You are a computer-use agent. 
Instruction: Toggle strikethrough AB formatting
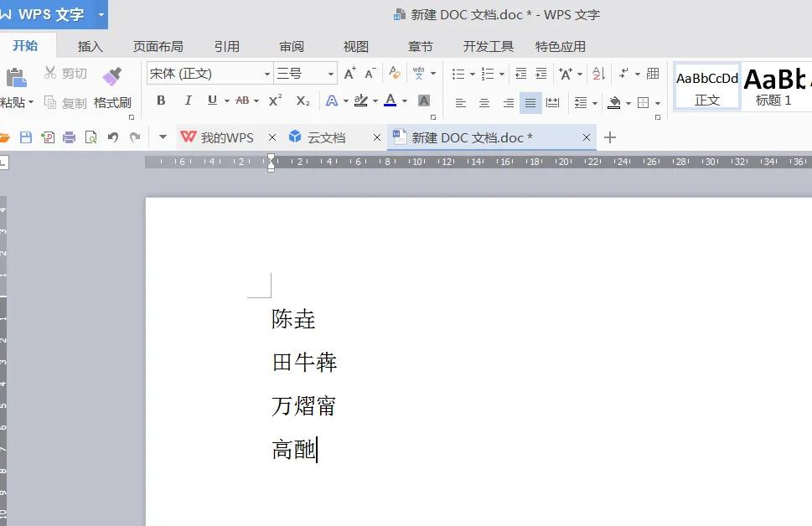(242, 101)
